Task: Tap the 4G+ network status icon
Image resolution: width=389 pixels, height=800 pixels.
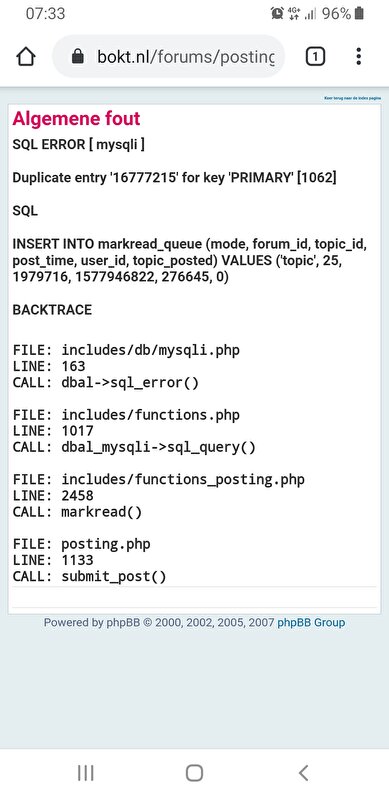Action: (294, 14)
